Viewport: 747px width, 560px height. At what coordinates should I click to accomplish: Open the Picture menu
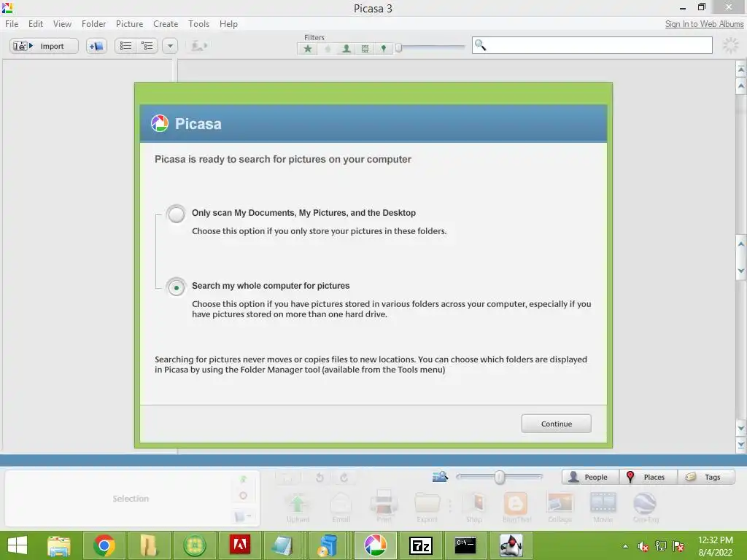pos(130,24)
